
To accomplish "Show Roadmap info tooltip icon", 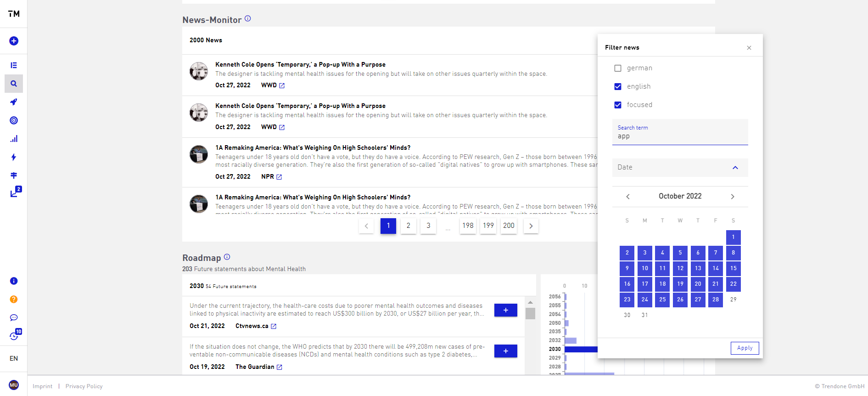I will tap(227, 257).
